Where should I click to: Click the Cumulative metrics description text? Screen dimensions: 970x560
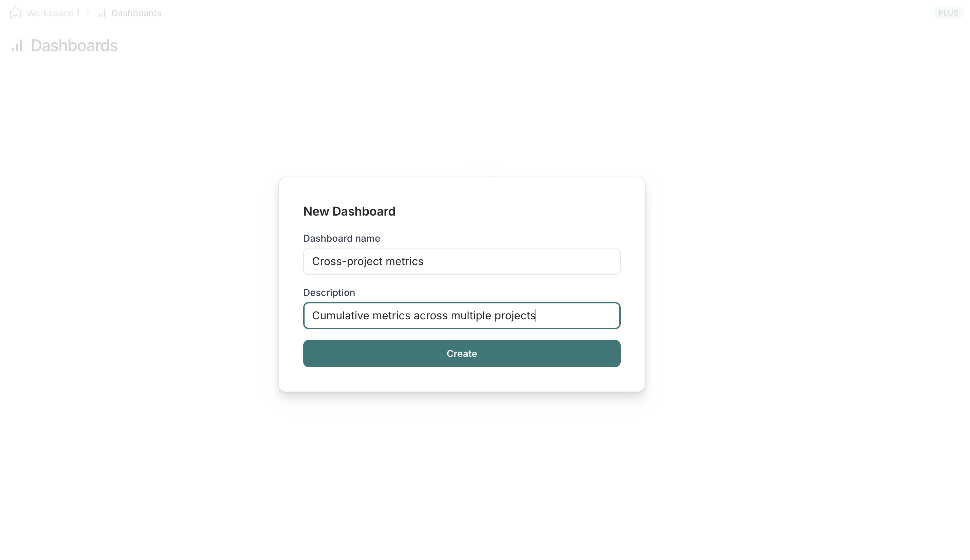pos(424,315)
